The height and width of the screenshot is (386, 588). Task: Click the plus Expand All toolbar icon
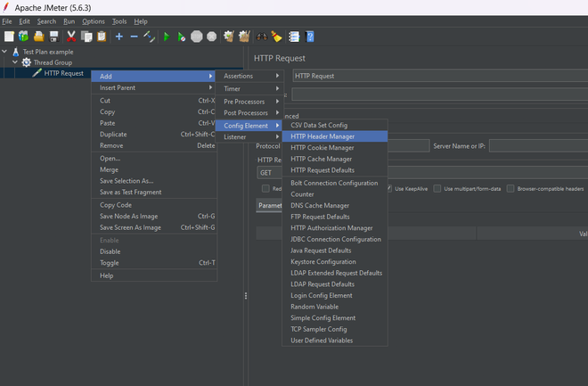[x=119, y=37]
